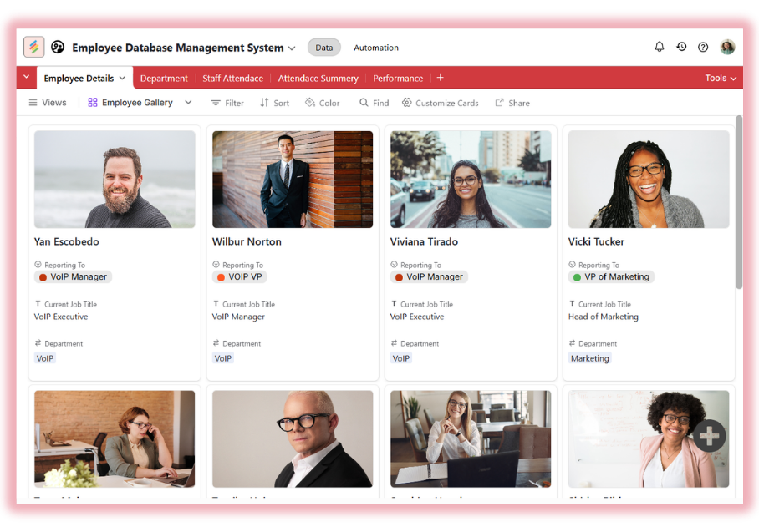759x532 pixels.
Task: Expand the Employee Gallery view dropdown
Action: point(188,103)
